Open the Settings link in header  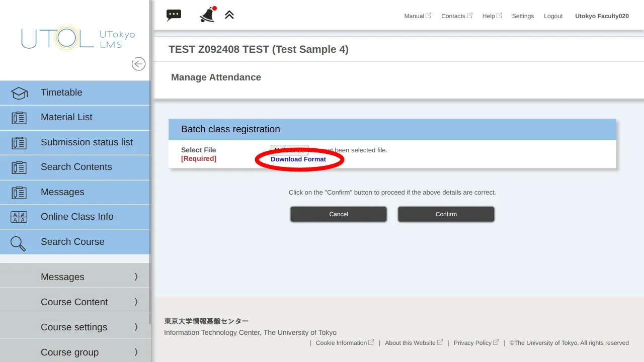click(523, 16)
